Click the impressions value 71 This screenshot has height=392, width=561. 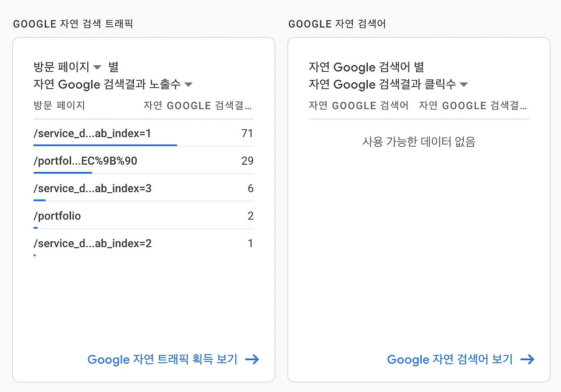coord(247,134)
